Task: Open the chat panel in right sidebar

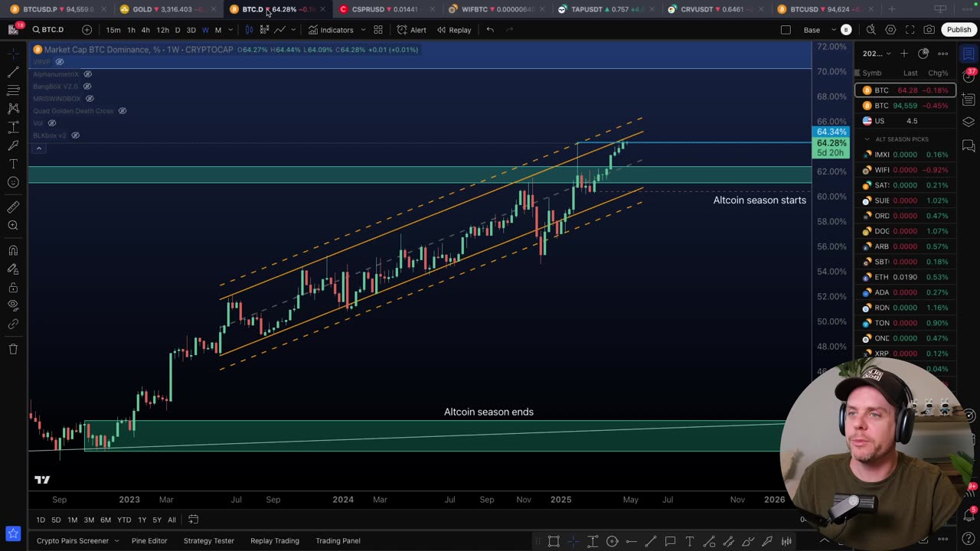Action: pyautogui.click(x=969, y=145)
